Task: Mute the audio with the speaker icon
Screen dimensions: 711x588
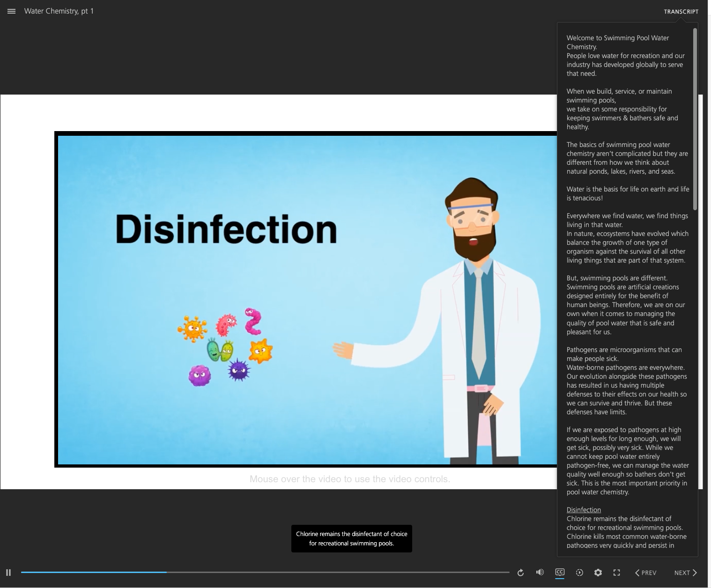Action: click(x=540, y=572)
